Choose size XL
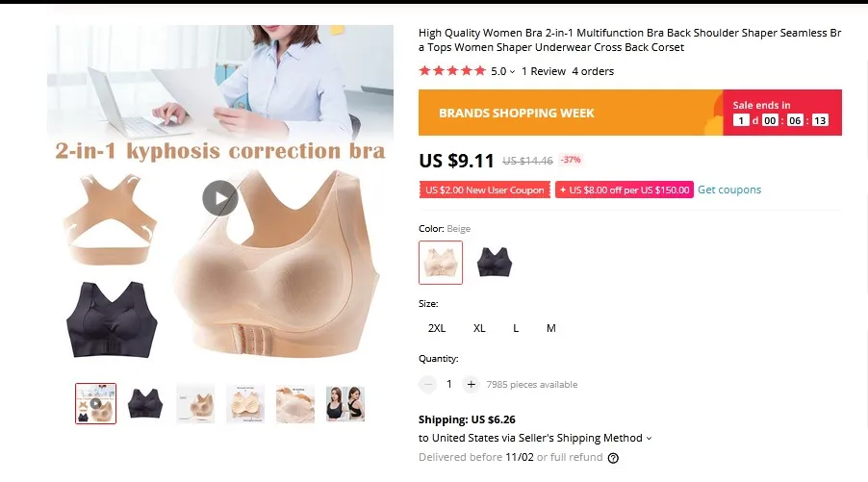This screenshot has height=482, width=868. click(479, 328)
